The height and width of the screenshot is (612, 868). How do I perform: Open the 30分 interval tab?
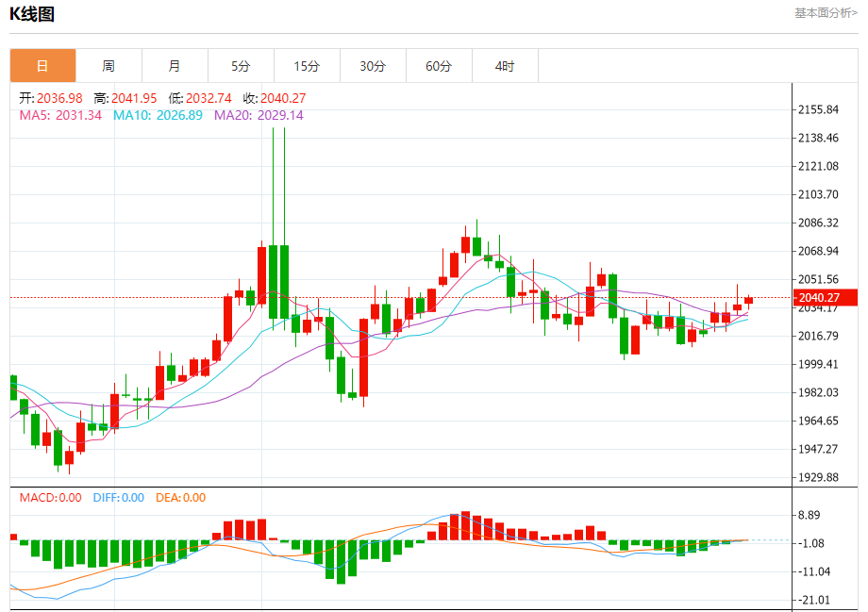tap(373, 66)
